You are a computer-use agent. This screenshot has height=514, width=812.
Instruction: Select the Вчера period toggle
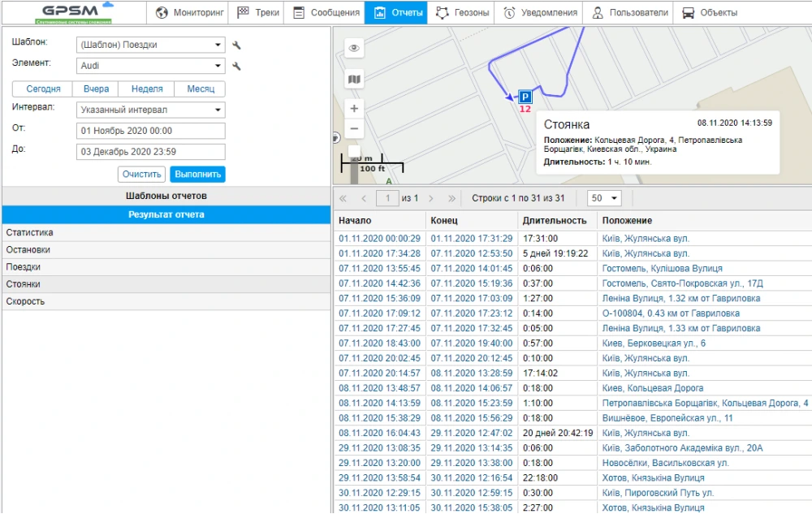coord(96,89)
